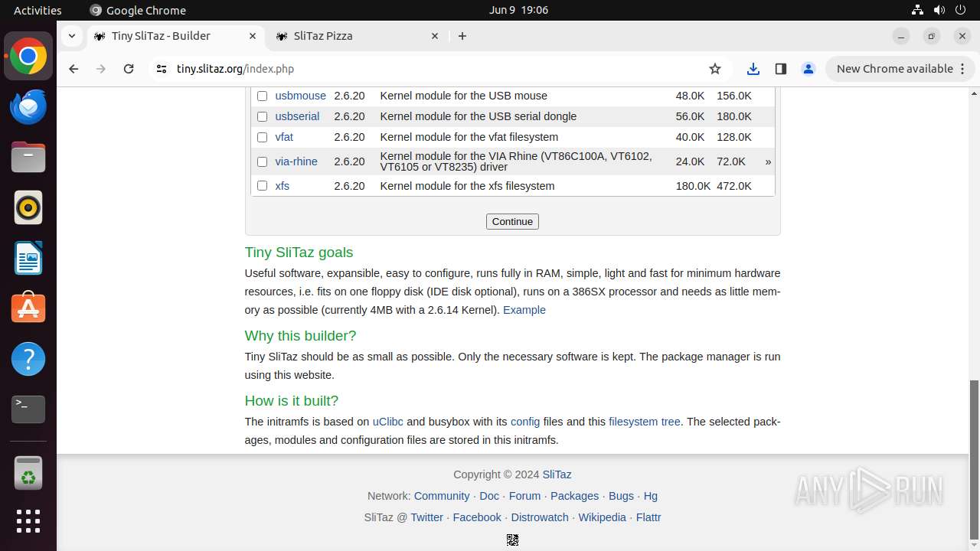The image size is (980, 551).
Task: Bookmark this page with star icon
Action: [715, 69]
